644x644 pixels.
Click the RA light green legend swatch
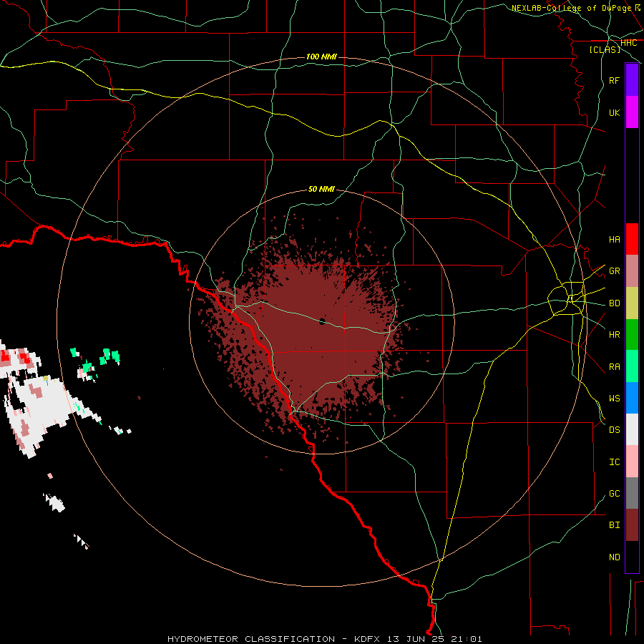point(632,366)
